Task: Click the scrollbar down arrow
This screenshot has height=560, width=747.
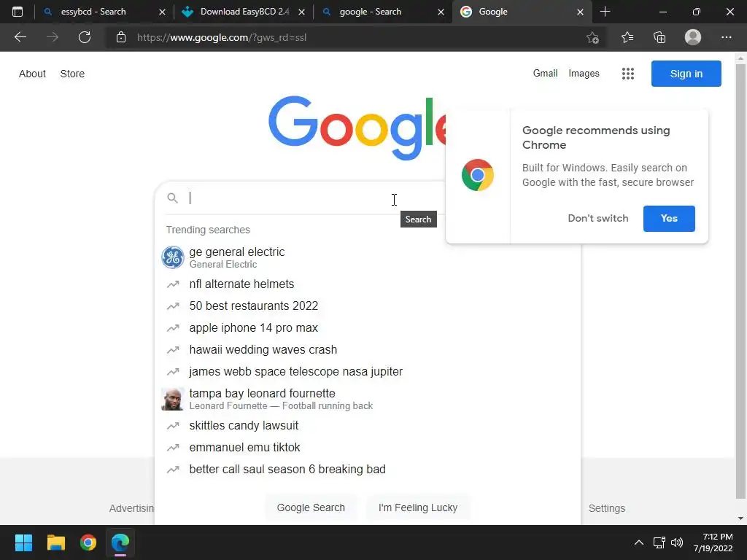Action: (740, 518)
